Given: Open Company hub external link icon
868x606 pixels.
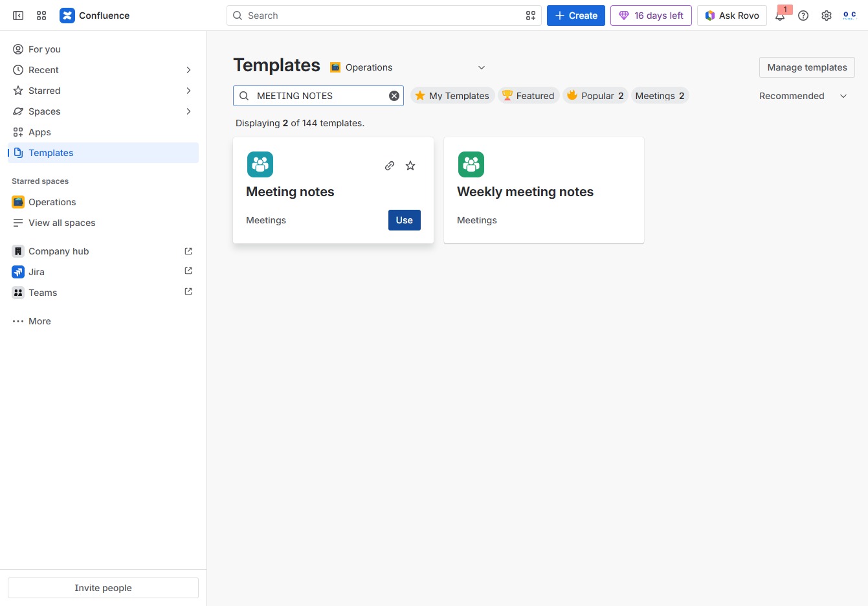Looking at the screenshot, I should (188, 251).
